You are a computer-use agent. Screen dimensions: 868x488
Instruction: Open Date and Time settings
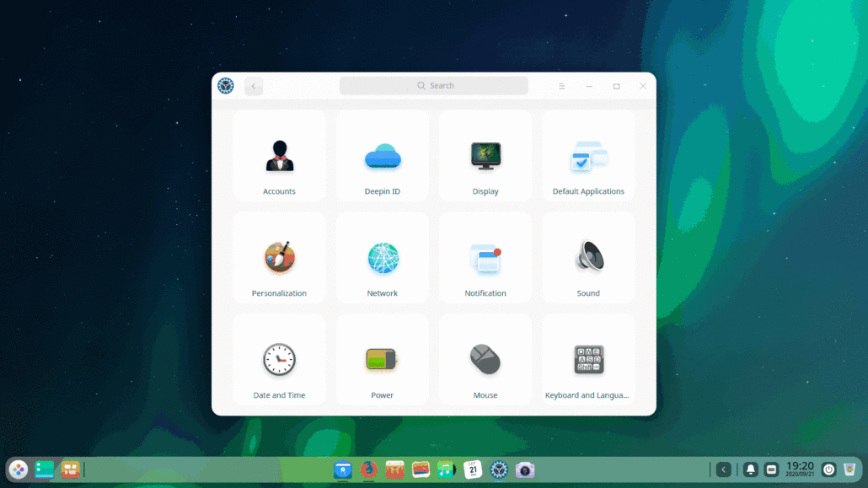279,361
